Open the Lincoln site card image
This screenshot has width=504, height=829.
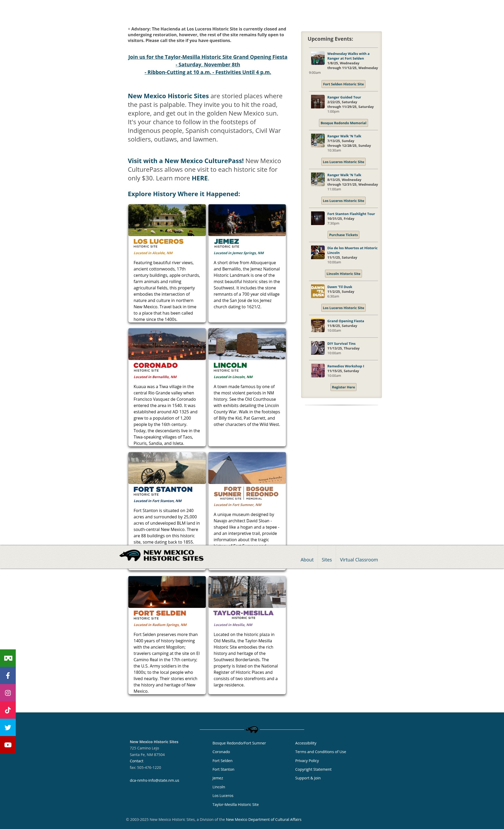[247, 344]
